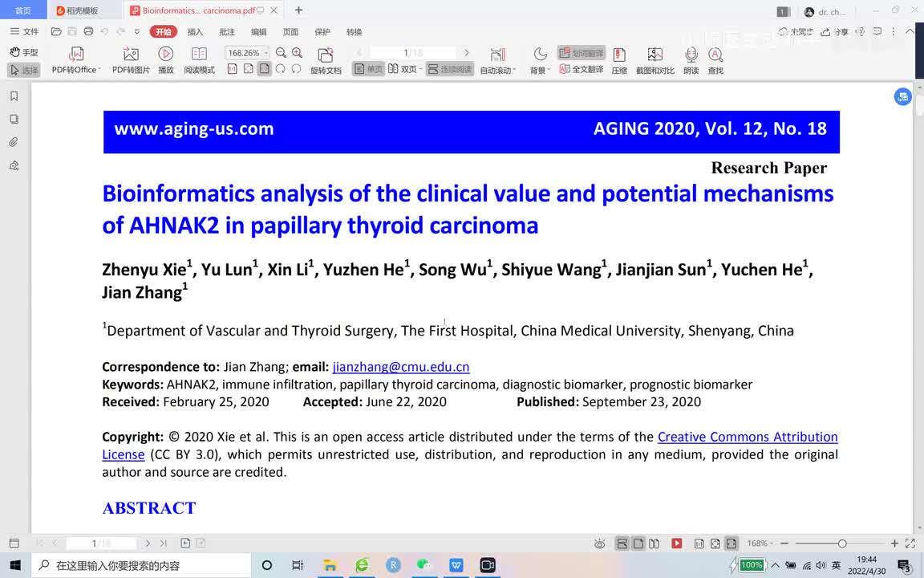Collapse ribbon with up chevron

click(910, 32)
